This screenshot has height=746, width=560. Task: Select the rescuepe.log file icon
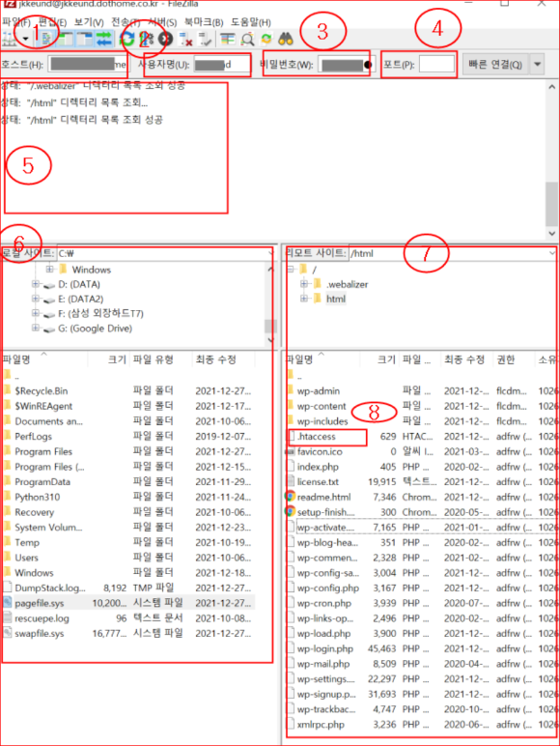[x=7, y=618]
